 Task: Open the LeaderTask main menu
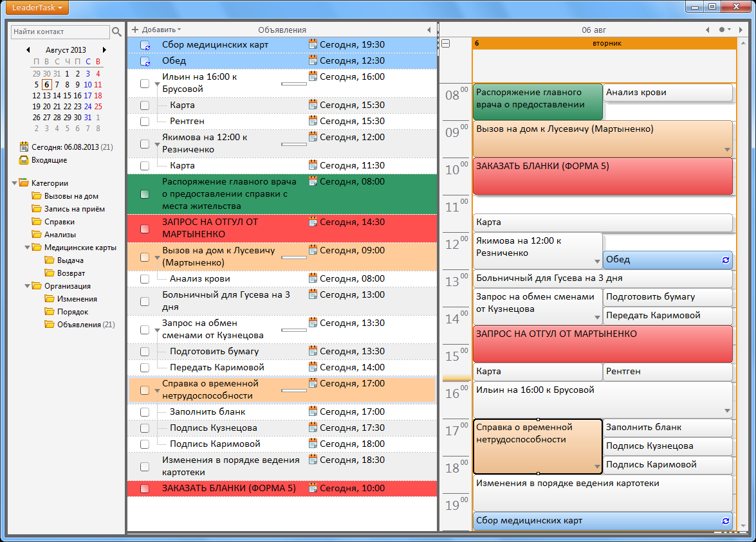(x=35, y=8)
